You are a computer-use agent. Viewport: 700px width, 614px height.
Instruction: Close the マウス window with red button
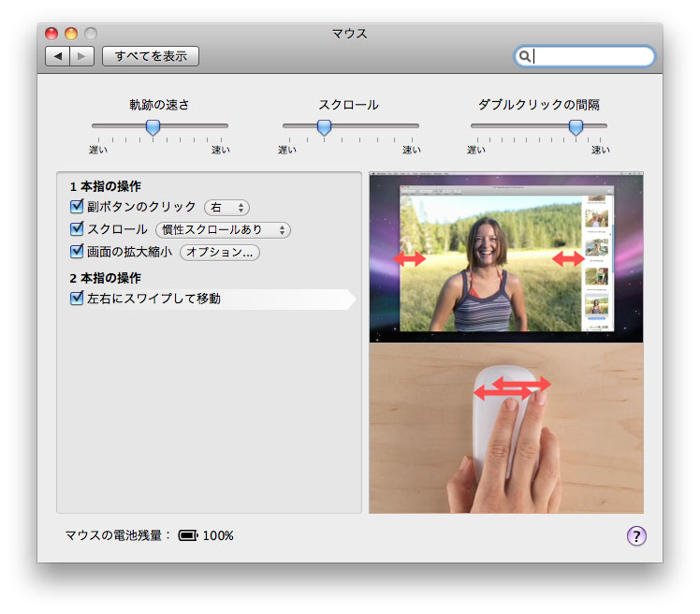51,34
